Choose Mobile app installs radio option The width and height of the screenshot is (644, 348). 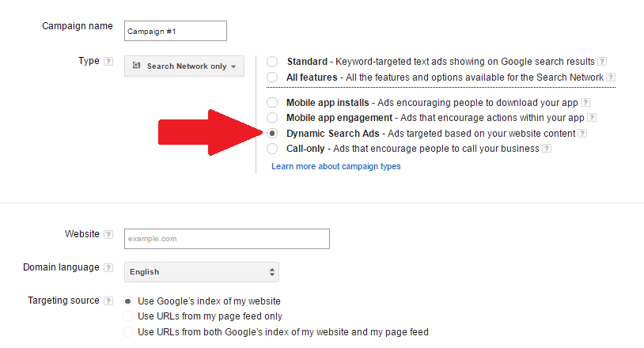point(272,102)
